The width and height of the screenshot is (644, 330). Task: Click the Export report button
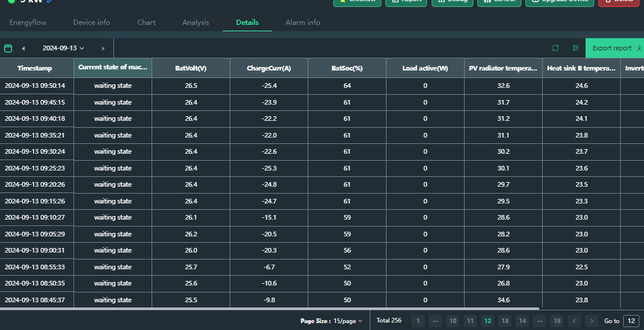614,48
